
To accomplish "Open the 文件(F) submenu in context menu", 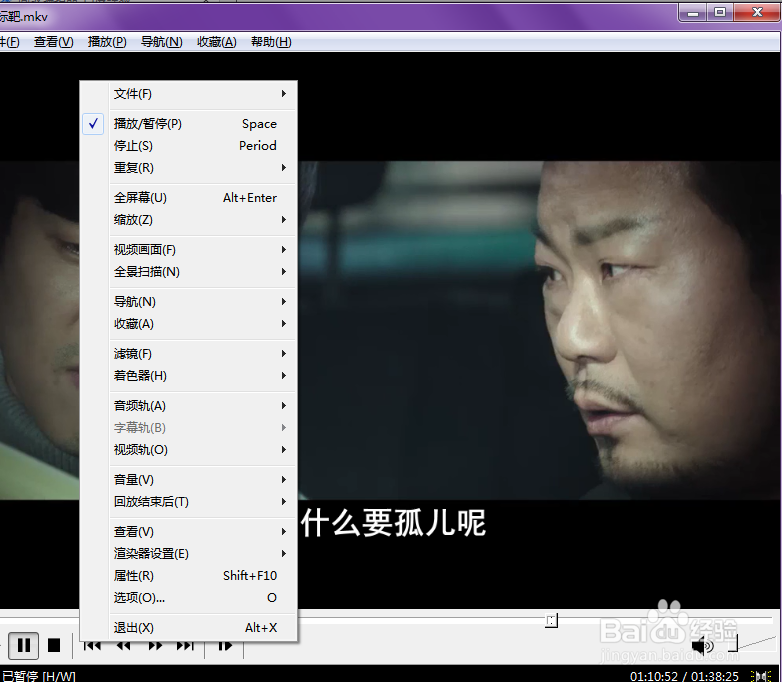I will click(x=189, y=94).
